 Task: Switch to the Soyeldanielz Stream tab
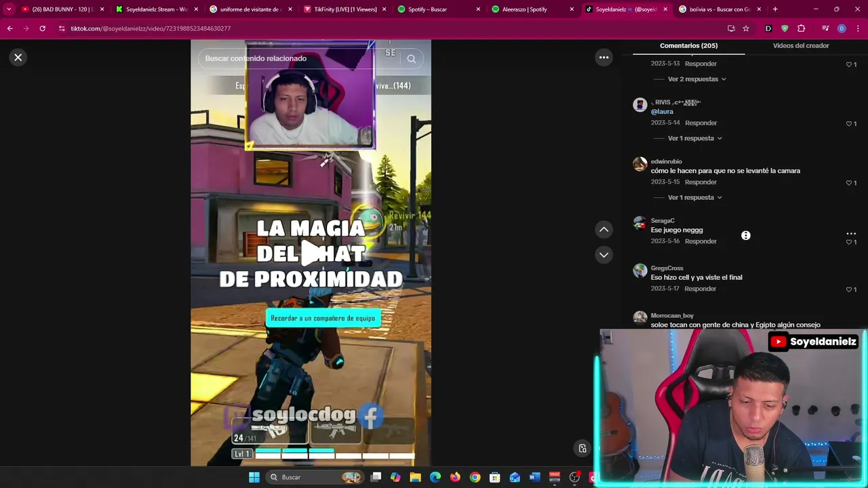155,9
